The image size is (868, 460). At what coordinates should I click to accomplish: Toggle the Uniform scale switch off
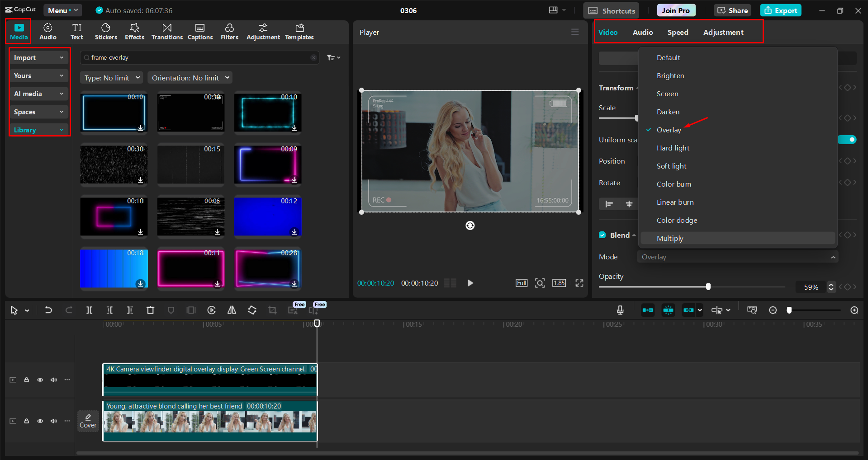pos(847,140)
